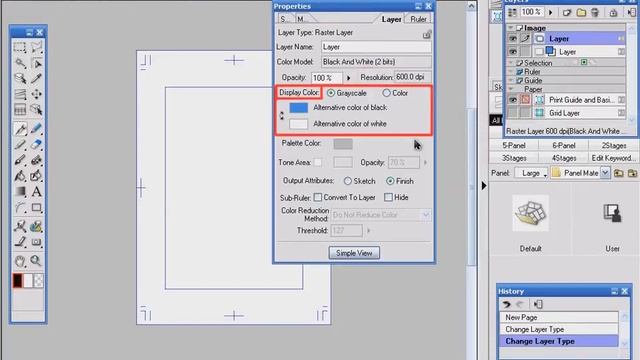Click alternative color of black swatch
The width and height of the screenshot is (640, 360).
click(x=298, y=108)
